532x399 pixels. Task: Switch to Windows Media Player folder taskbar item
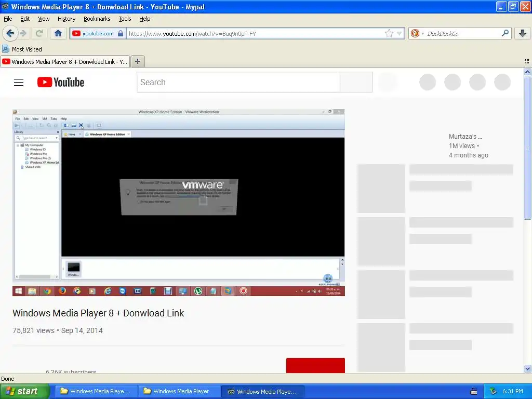[x=179, y=391]
